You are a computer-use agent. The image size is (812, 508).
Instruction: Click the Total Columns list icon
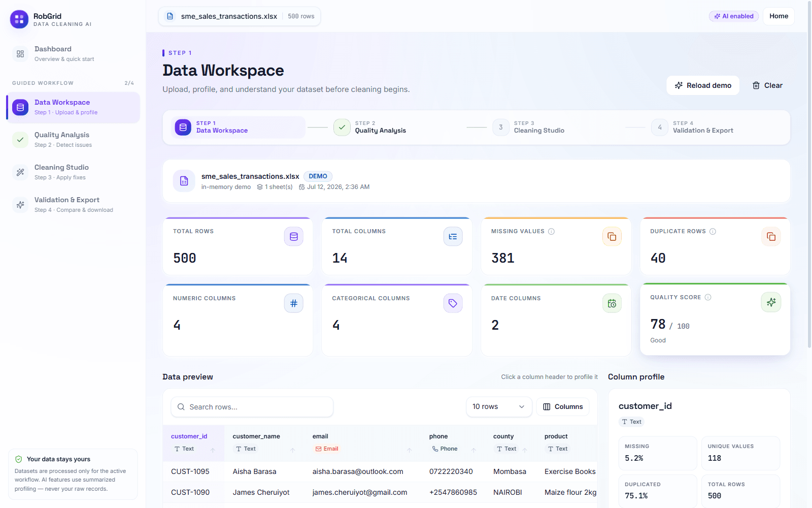pos(453,236)
